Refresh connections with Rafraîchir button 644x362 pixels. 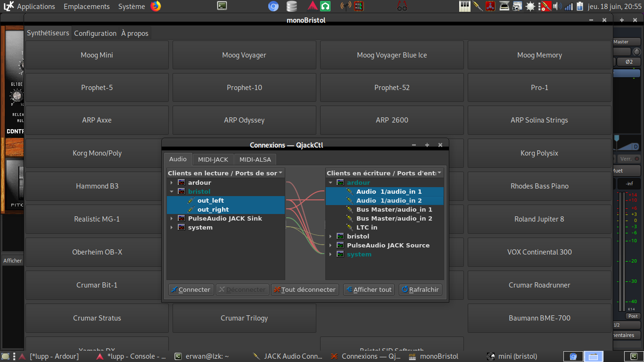click(421, 290)
